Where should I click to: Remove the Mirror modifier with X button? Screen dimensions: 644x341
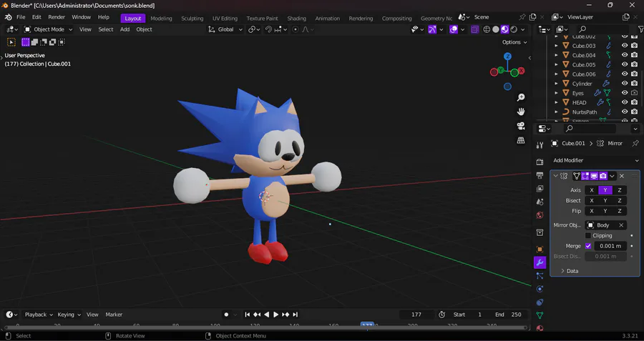(x=622, y=176)
